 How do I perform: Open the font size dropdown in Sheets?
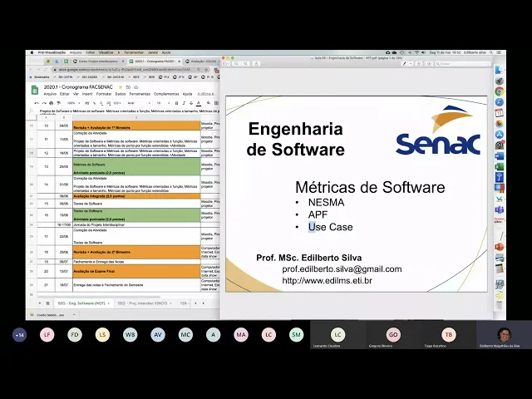[x=163, y=103]
